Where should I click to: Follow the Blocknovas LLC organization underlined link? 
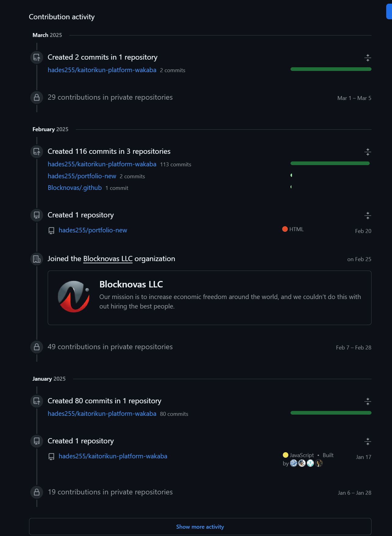[108, 259]
